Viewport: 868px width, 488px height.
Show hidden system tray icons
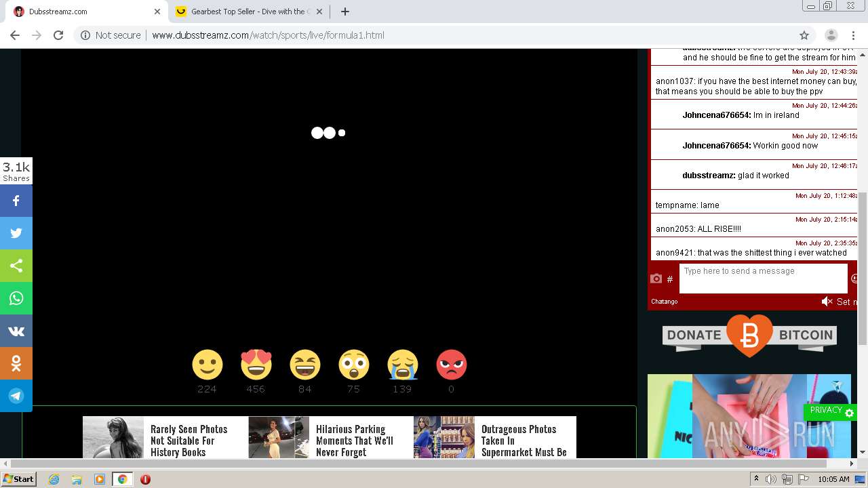point(756,479)
